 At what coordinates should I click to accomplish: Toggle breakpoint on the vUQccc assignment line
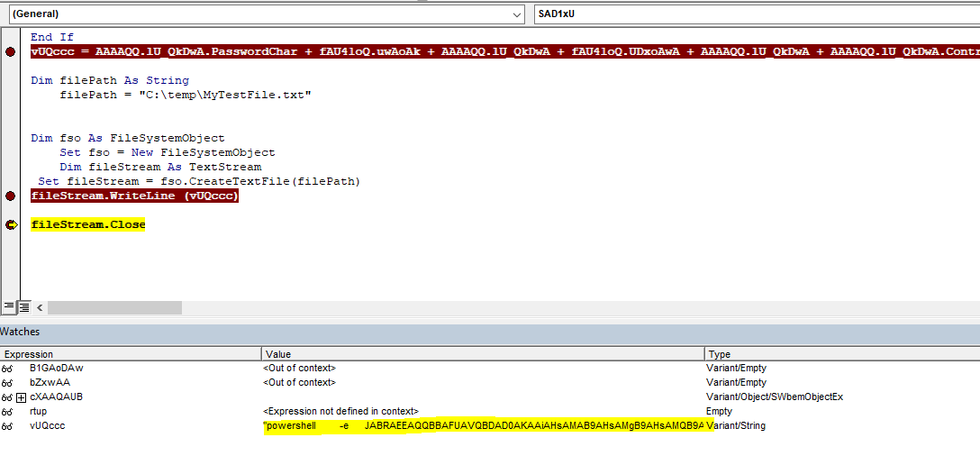click(x=10, y=52)
